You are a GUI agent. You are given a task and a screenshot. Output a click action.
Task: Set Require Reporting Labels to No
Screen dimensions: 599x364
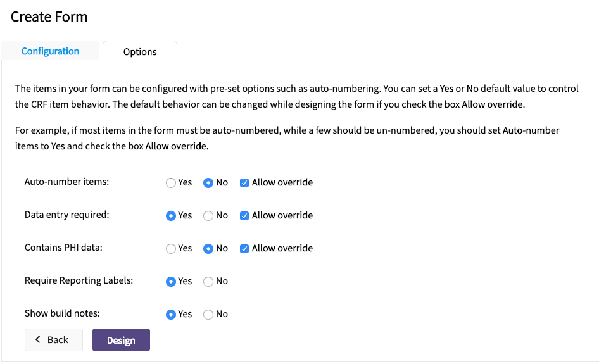208,282
